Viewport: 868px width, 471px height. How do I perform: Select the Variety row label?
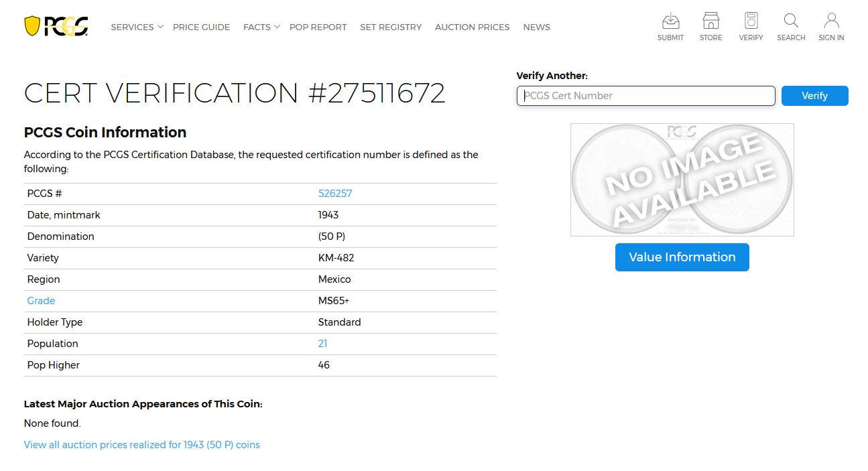[43, 258]
